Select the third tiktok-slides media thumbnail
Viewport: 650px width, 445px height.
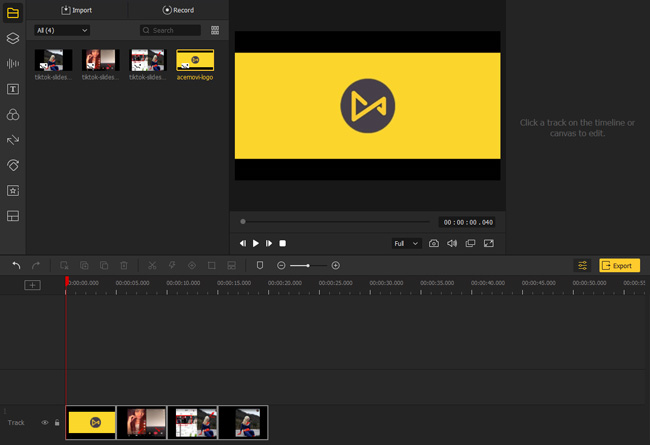pyautogui.click(x=148, y=60)
